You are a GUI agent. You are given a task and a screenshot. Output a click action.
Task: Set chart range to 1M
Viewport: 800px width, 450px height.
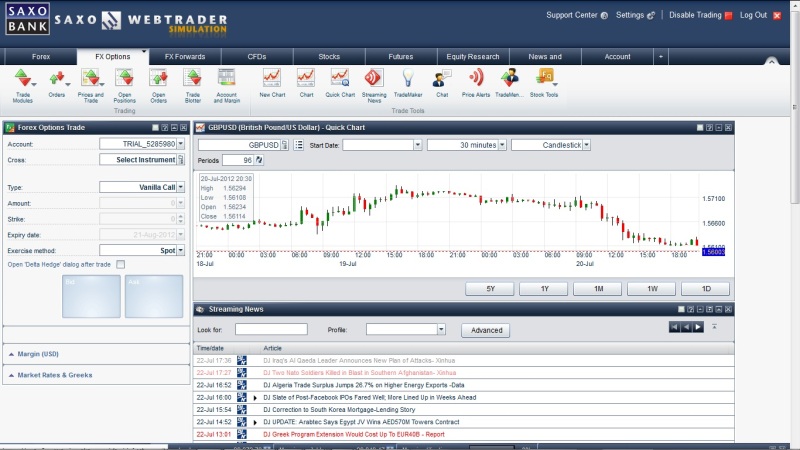click(x=598, y=289)
